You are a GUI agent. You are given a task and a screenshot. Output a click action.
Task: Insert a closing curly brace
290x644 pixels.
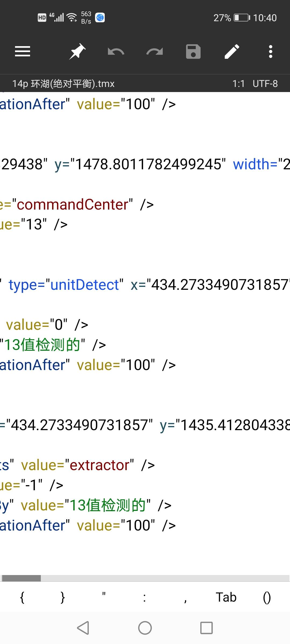click(63, 597)
